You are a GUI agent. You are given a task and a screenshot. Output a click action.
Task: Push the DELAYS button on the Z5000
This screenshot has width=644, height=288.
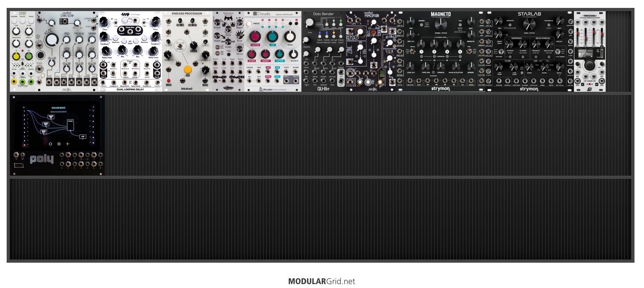[x=23, y=21]
